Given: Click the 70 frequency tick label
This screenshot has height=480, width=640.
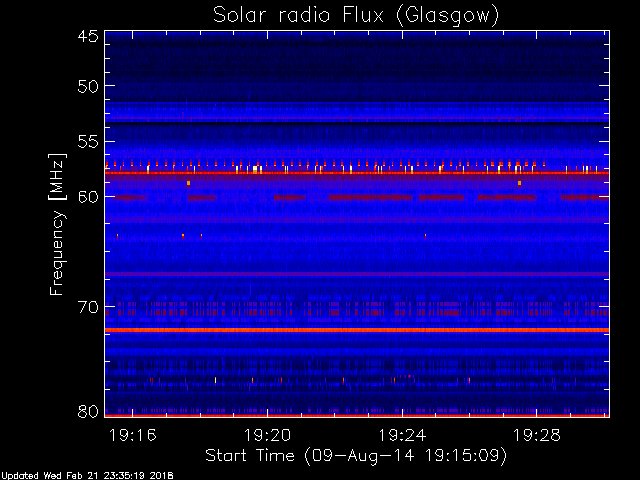Looking at the screenshot, I should point(88,307).
